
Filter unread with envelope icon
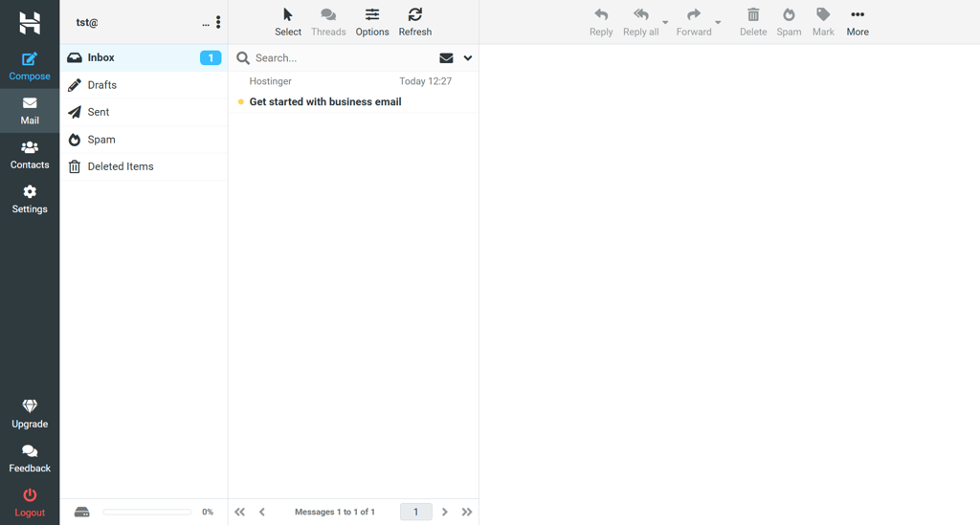[446, 58]
